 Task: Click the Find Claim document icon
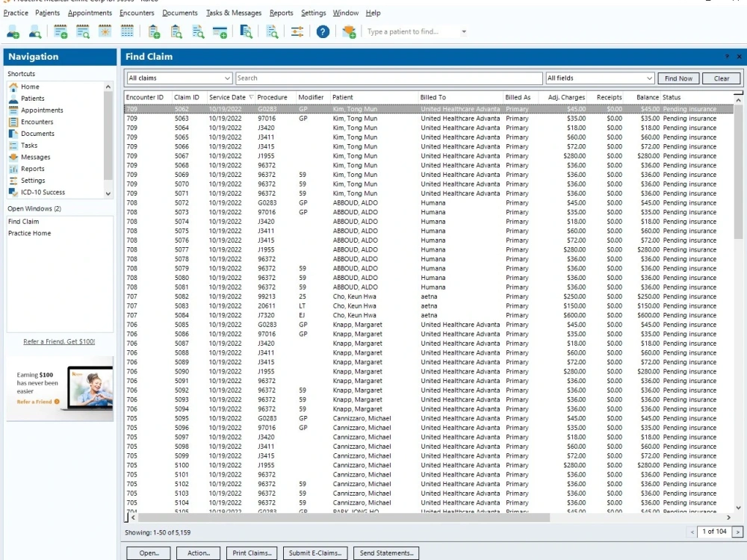point(198,32)
